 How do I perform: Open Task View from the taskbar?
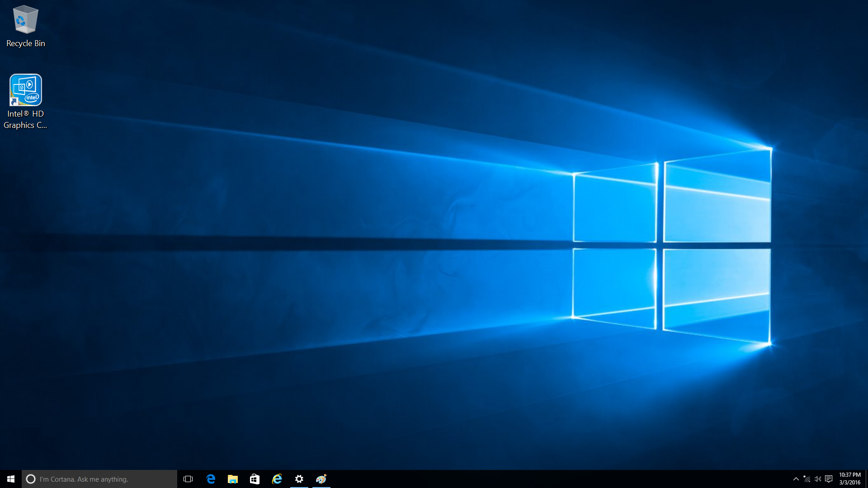click(x=188, y=479)
